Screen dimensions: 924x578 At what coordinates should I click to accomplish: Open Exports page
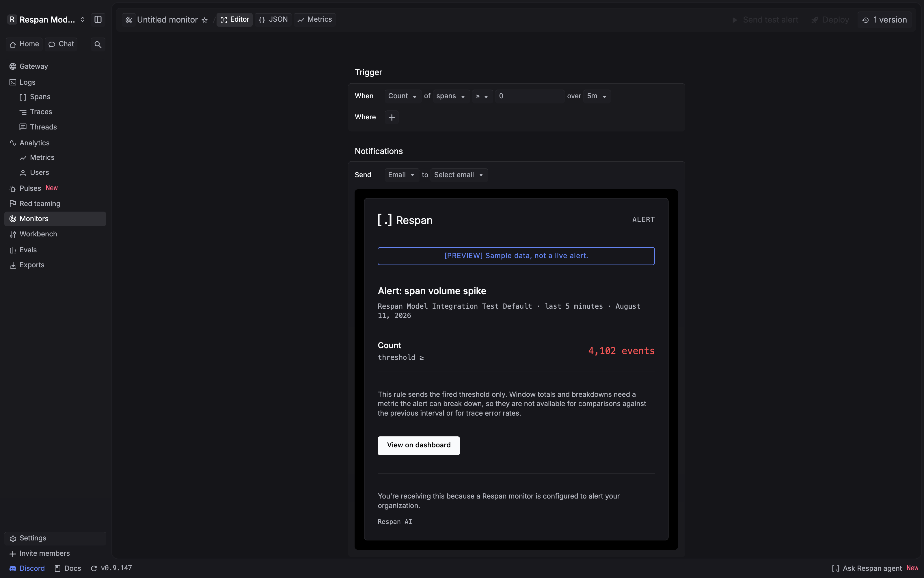tap(55, 265)
